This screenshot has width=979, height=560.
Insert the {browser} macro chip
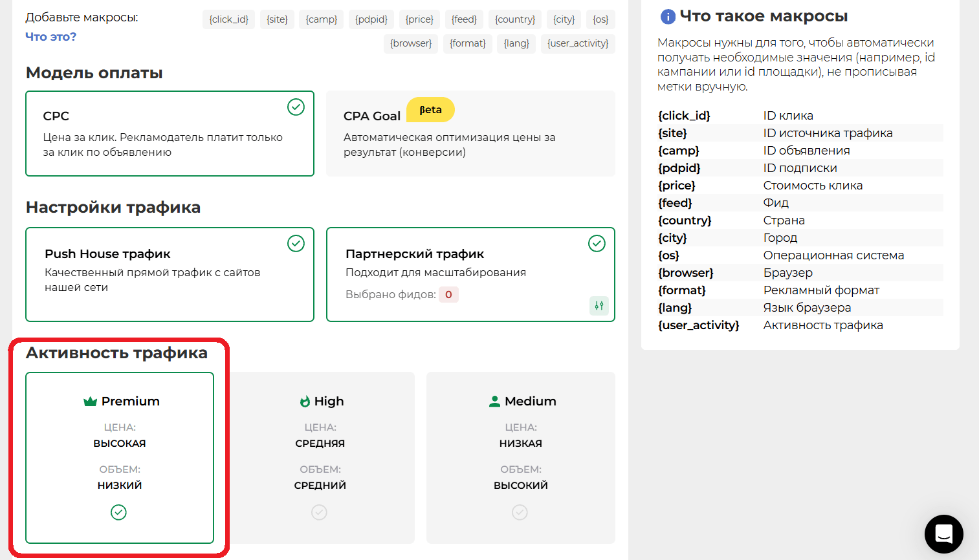click(x=411, y=43)
